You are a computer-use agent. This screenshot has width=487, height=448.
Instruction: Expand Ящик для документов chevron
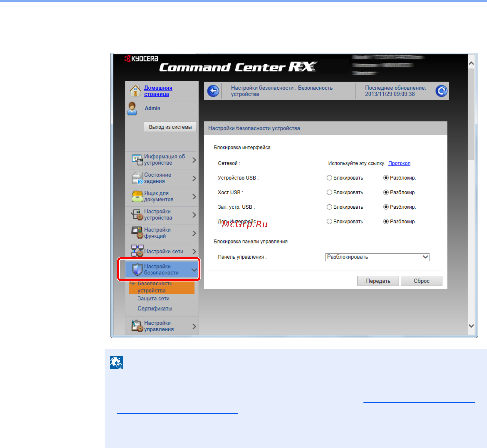pyautogui.click(x=194, y=197)
